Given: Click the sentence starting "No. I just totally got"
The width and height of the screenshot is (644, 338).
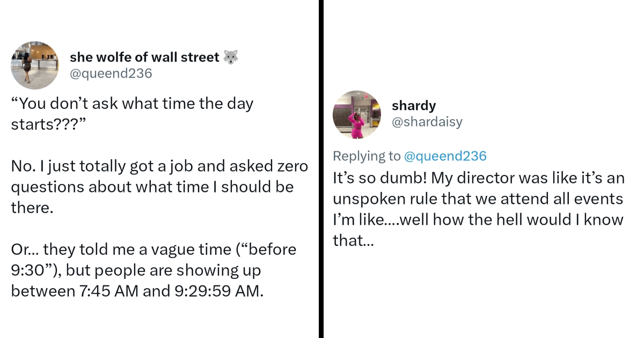Looking at the screenshot, I should (159, 167).
